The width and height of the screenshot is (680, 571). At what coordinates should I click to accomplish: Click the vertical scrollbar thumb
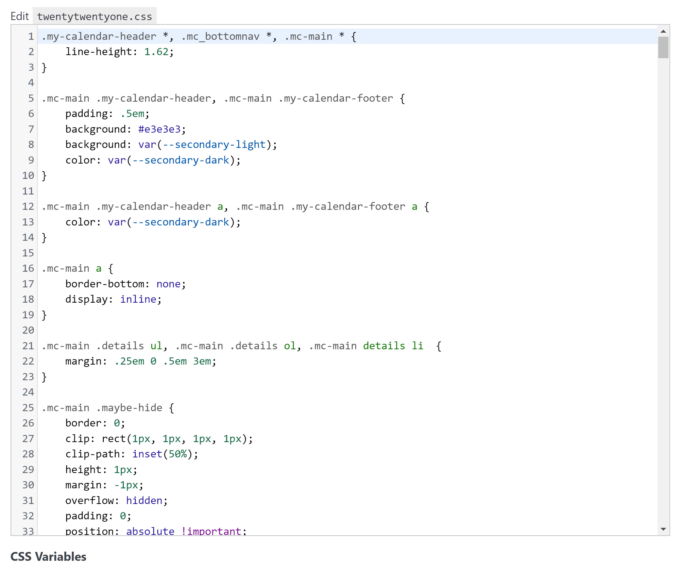(663, 47)
